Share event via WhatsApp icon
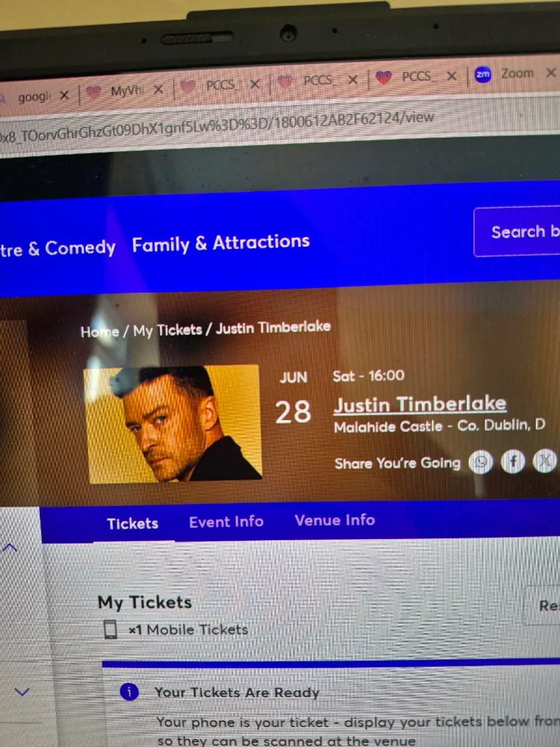Screen dimensions: 560x747 pos(480,462)
